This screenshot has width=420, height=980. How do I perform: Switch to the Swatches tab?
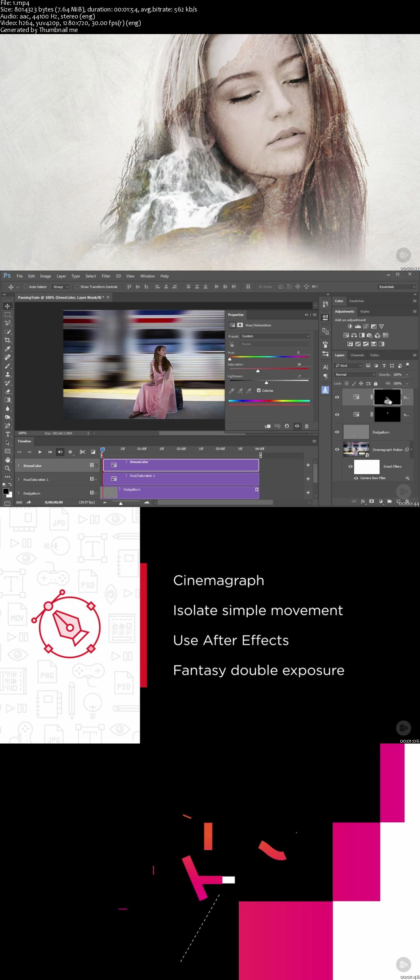click(x=356, y=301)
